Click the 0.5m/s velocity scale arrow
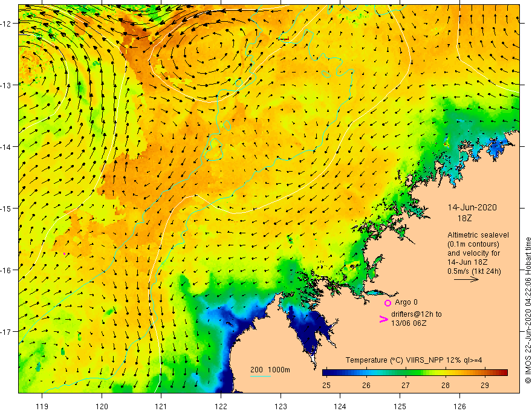Screen dimensions: 532x411 coord(466,279)
